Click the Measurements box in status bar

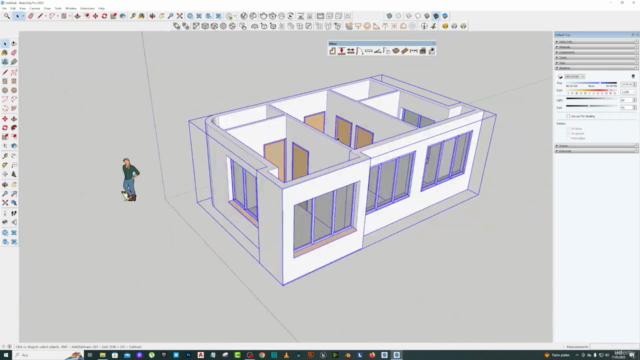pyautogui.click(x=614, y=347)
